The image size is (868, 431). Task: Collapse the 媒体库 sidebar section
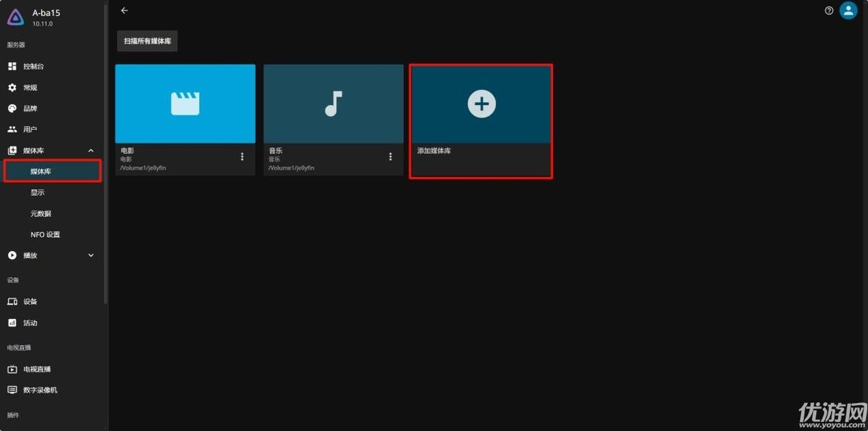(91, 150)
